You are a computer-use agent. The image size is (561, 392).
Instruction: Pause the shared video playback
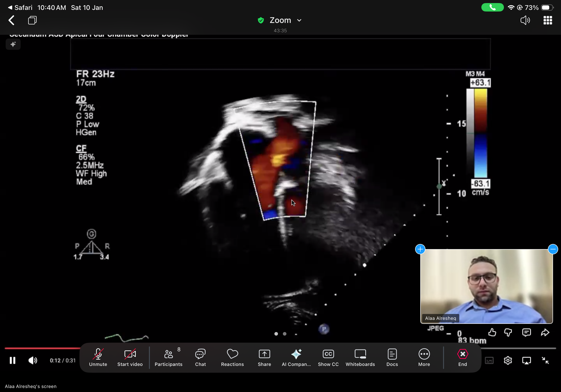(12, 360)
